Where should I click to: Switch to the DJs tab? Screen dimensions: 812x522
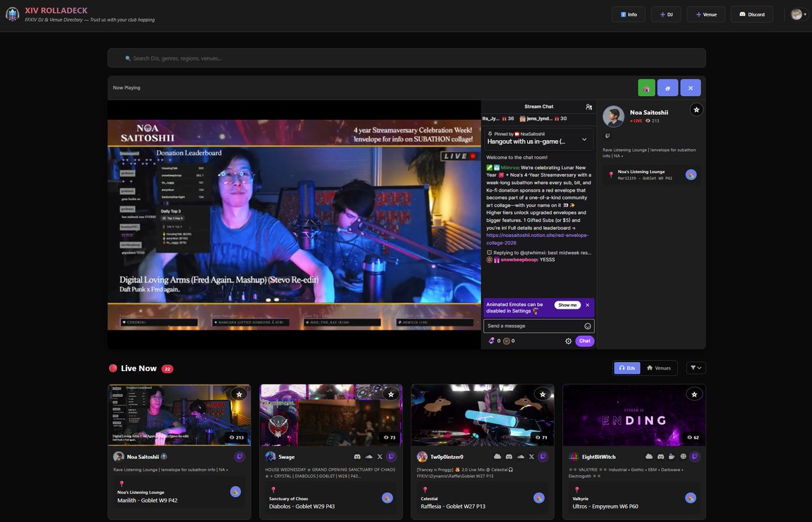[627, 368]
